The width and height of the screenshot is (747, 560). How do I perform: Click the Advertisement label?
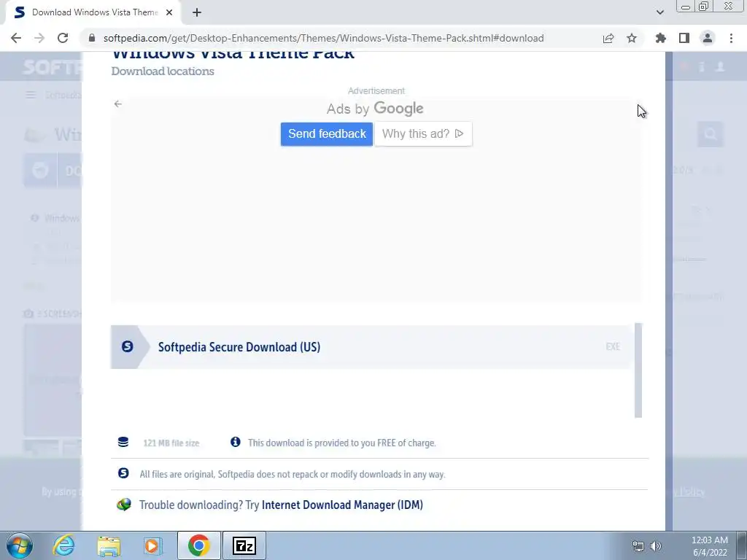(x=376, y=90)
